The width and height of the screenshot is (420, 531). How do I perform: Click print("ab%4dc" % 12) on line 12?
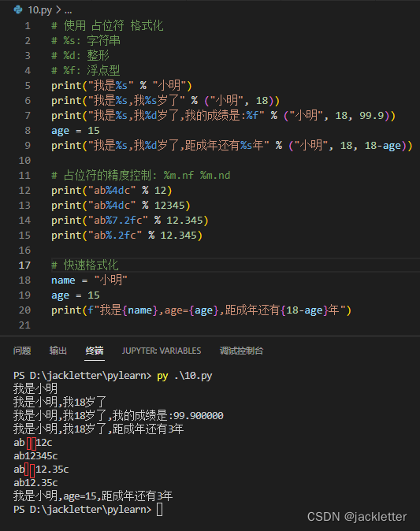pos(112,191)
